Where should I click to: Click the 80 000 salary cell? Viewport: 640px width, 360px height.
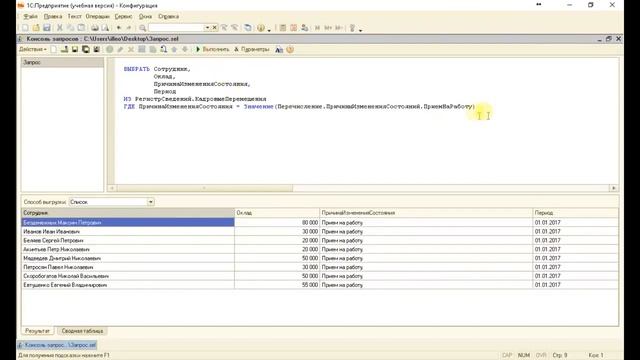point(277,222)
